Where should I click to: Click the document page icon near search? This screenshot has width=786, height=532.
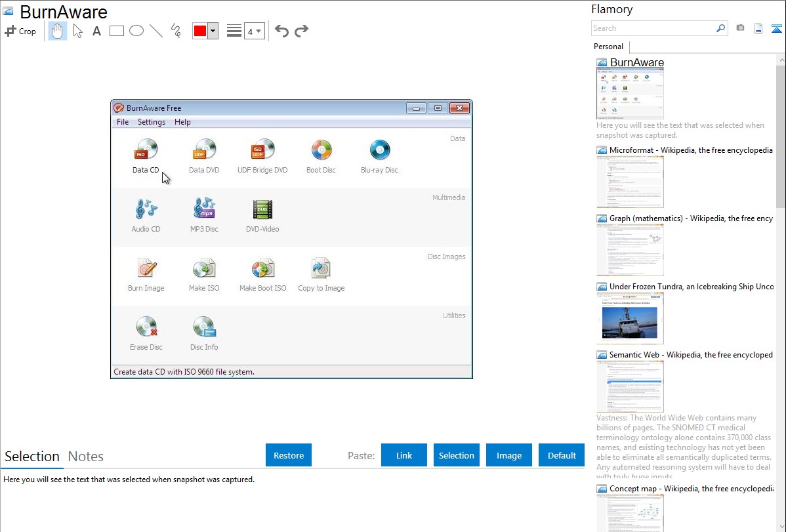pyautogui.click(x=758, y=28)
